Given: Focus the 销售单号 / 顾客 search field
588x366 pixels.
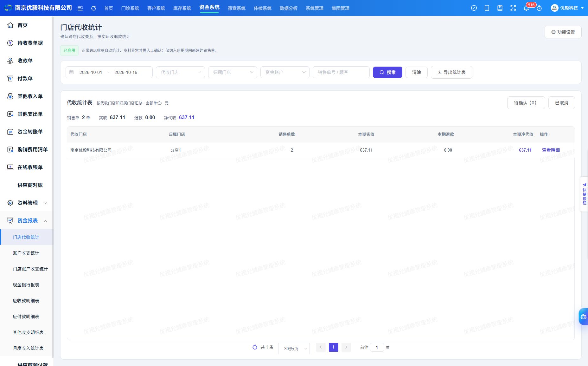Looking at the screenshot, I should [x=341, y=72].
